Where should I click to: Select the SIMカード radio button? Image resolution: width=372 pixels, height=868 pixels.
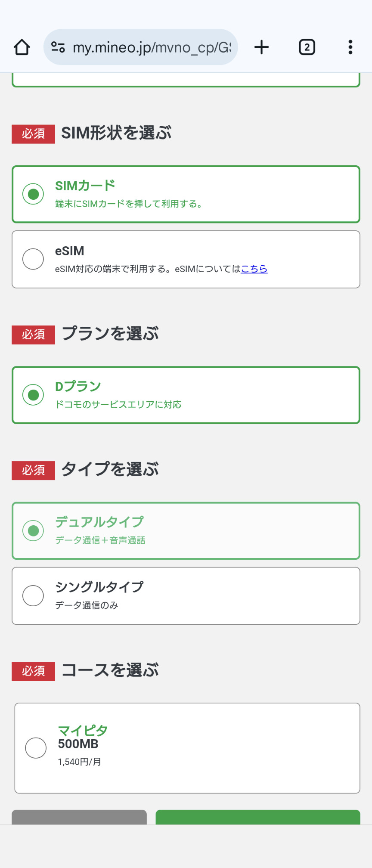pos(33,194)
